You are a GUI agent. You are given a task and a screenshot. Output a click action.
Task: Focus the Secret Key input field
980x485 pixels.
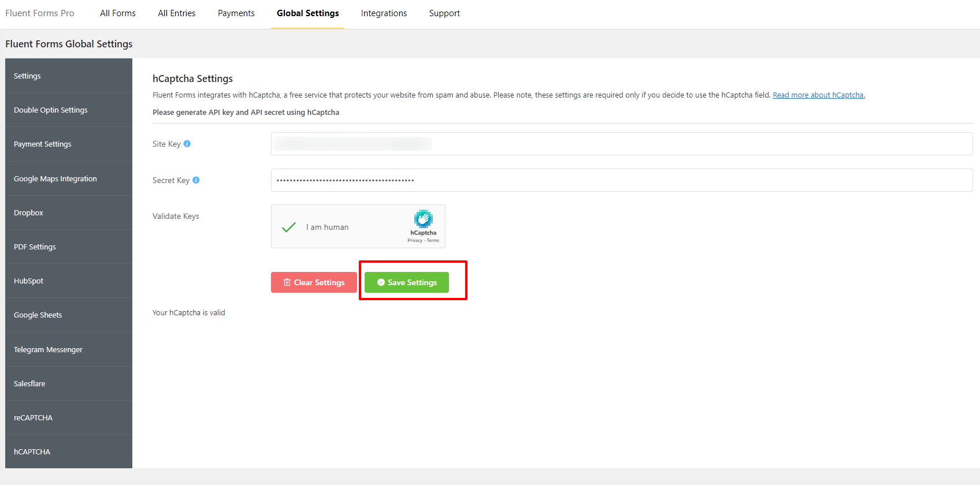point(622,180)
